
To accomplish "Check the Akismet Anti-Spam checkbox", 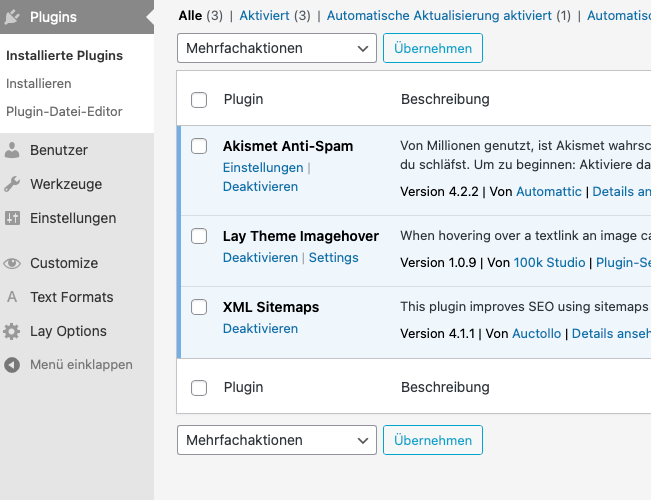I will pyautogui.click(x=199, y=146).
